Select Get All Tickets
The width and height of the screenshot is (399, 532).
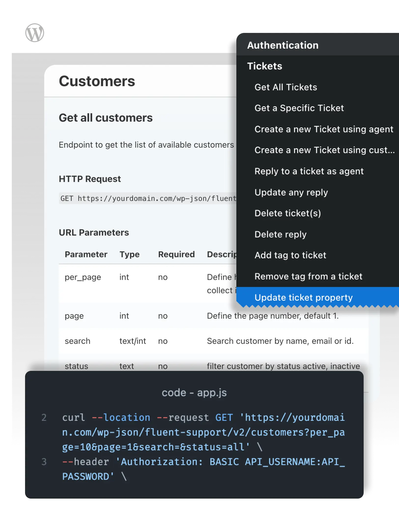point(286,87)
